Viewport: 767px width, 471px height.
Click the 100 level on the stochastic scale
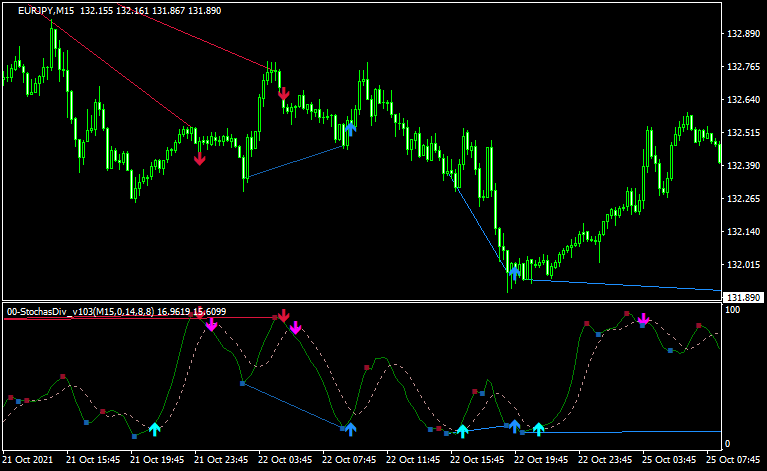[x=732, y=311]
